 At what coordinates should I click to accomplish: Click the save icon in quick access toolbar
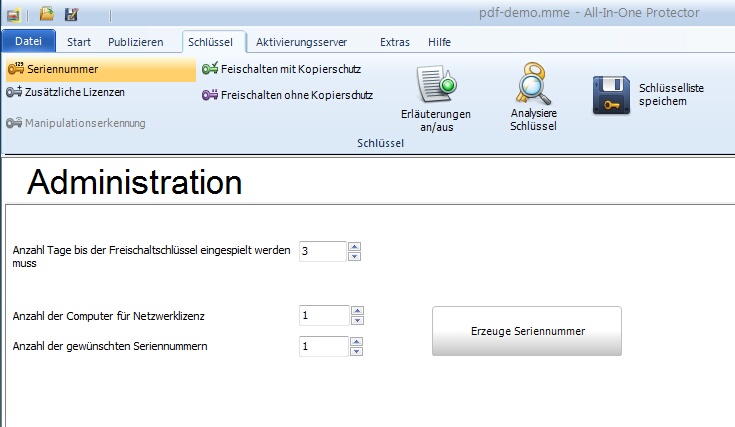pos(71,14)
